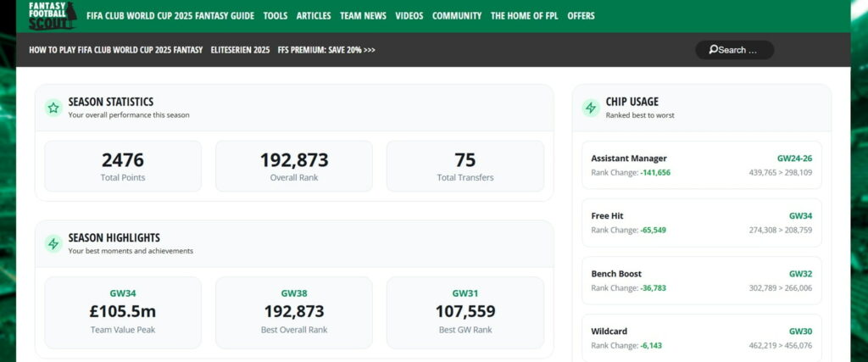The height and width of the screenshot is (362, 868).
Task: Click the GW30 gameweek label
Action: [x=800, y=331]
